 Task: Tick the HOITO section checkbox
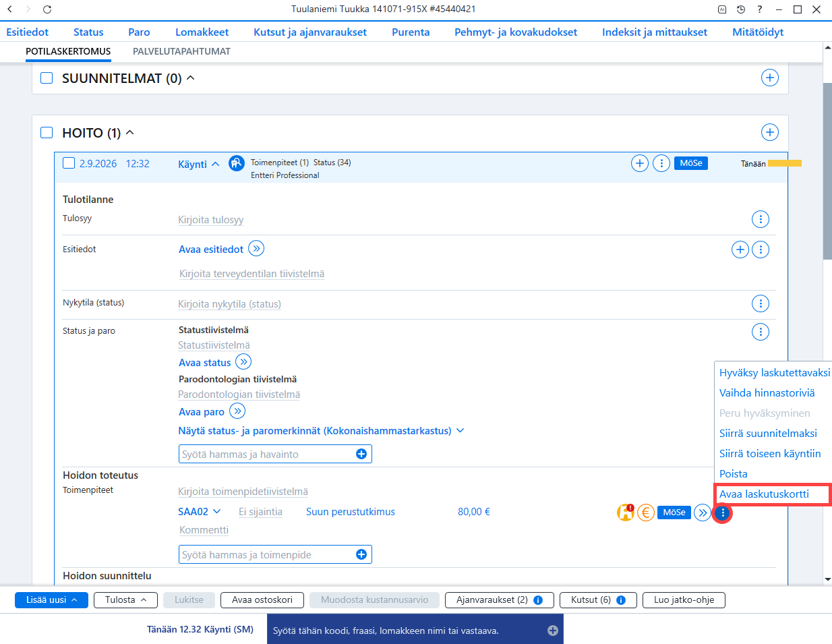pyautogui.click(x=47, y=133)
